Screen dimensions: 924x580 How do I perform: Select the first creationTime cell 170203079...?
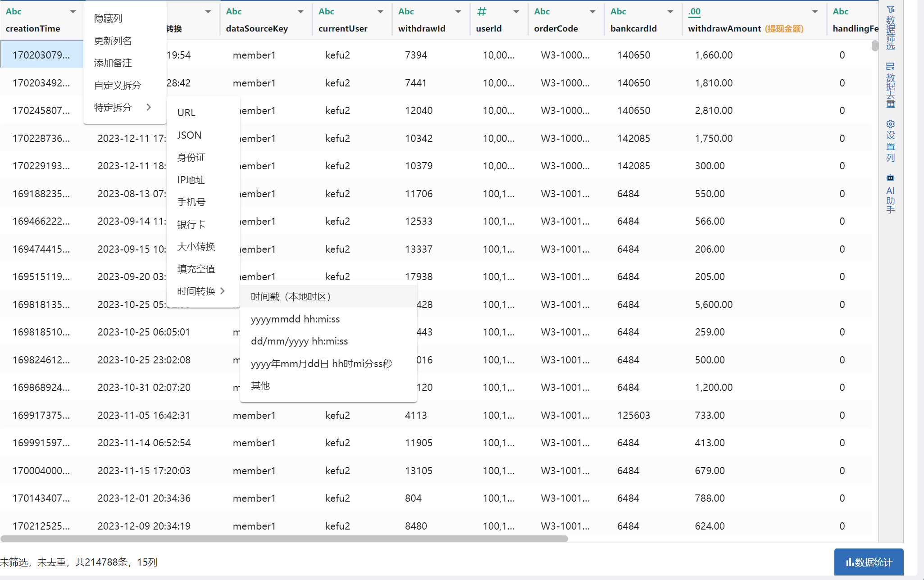click(41, 55)
